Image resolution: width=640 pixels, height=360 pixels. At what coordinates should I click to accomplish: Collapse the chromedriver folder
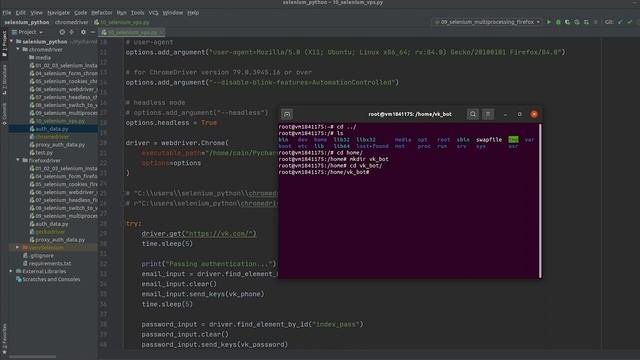coord(18,49)
